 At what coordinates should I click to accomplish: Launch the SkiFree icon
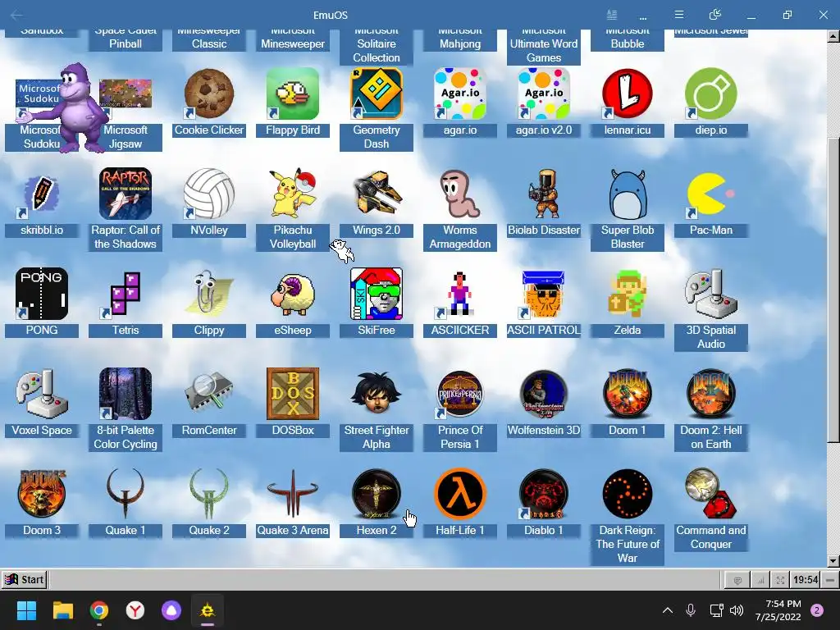click(x=376, y=294)
